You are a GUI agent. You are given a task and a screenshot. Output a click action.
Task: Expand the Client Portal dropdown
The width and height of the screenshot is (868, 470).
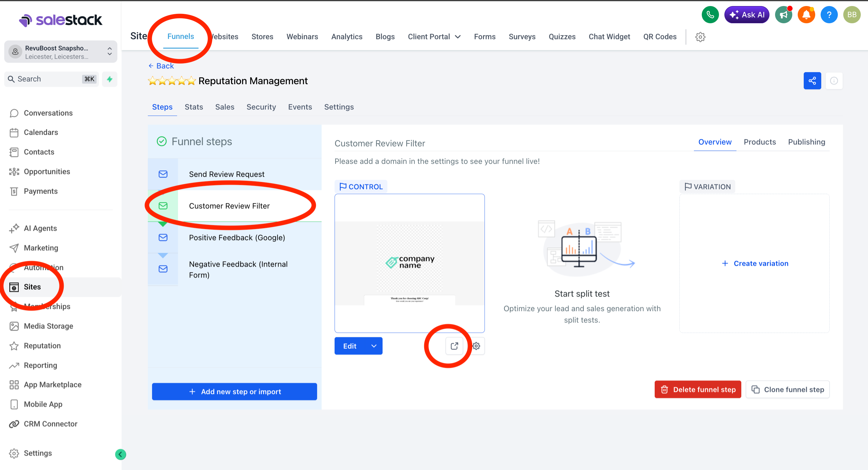click(434, 37)
